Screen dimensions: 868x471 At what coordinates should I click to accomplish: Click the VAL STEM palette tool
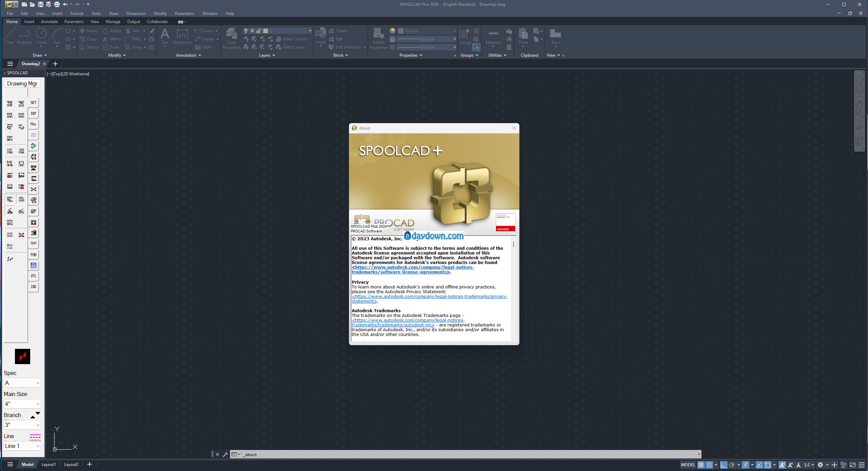click(21, 199)
